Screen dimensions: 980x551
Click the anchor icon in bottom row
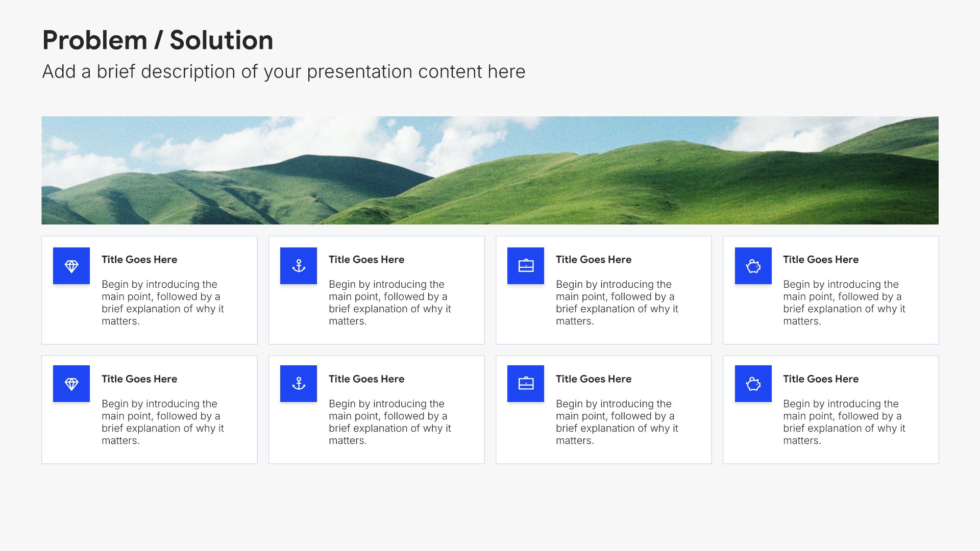pyautogui.click(x=299, y=384)
